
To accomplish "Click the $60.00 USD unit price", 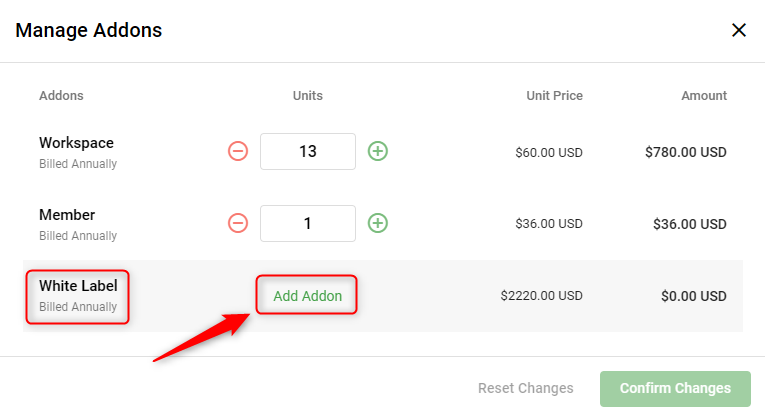I will [x=549, y=153].
